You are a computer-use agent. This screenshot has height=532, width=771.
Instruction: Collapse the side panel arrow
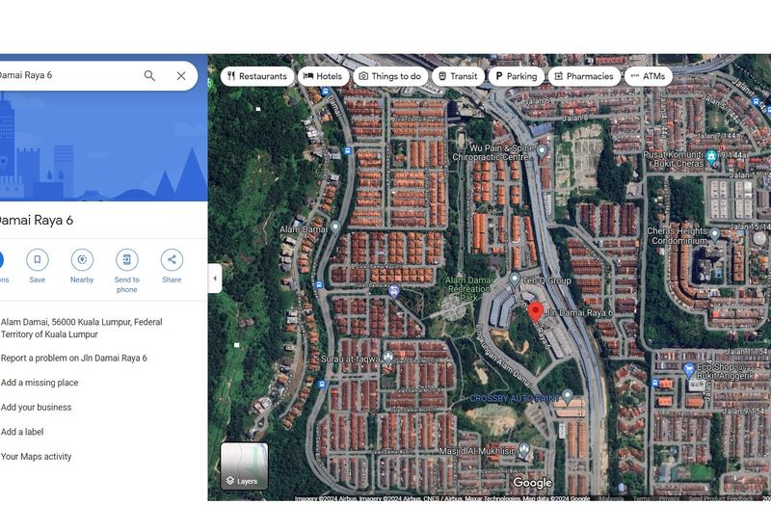(215, 279)
